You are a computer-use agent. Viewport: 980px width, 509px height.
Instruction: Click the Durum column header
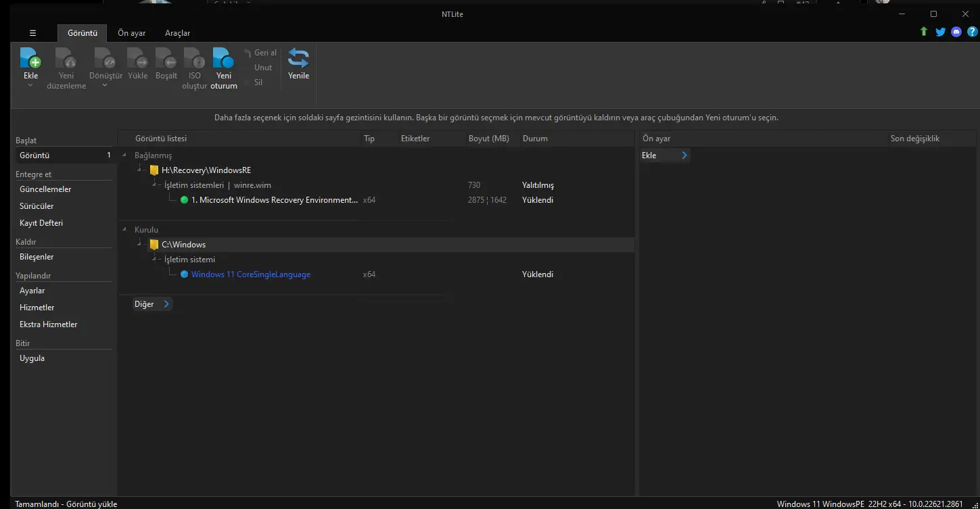(x=535, y=139)
